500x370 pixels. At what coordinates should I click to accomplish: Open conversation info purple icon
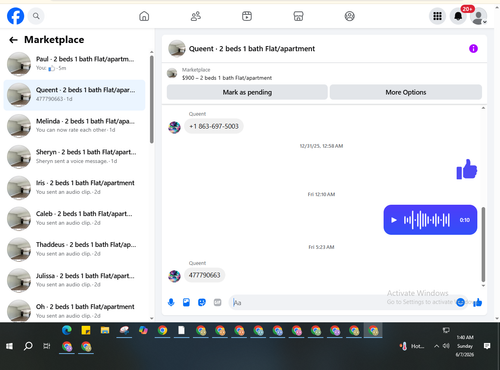point(473,49)
